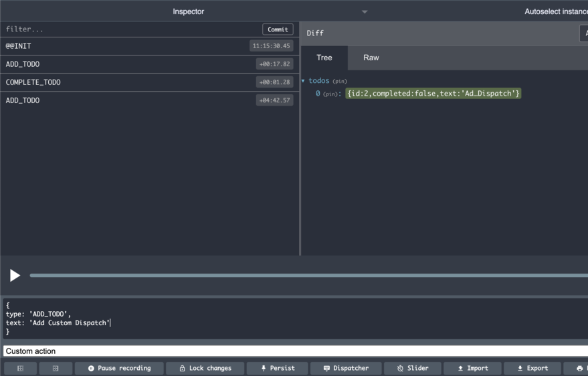The image size is (588, 376).
Task: Click the first layout icon in bottom toolbar
Action: (x=20, y=369)
